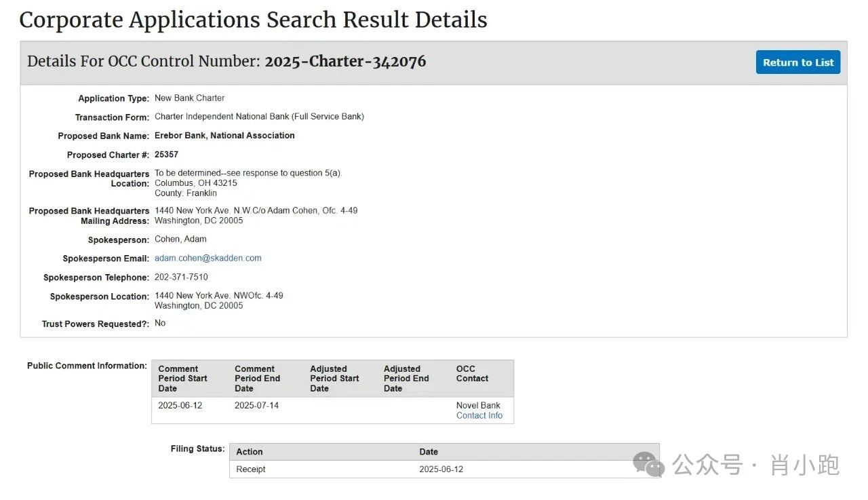The width and height of the screenshot is (868, 500).
Task: Click the Receipt row in Filing Status table
Action: point(251,469)
